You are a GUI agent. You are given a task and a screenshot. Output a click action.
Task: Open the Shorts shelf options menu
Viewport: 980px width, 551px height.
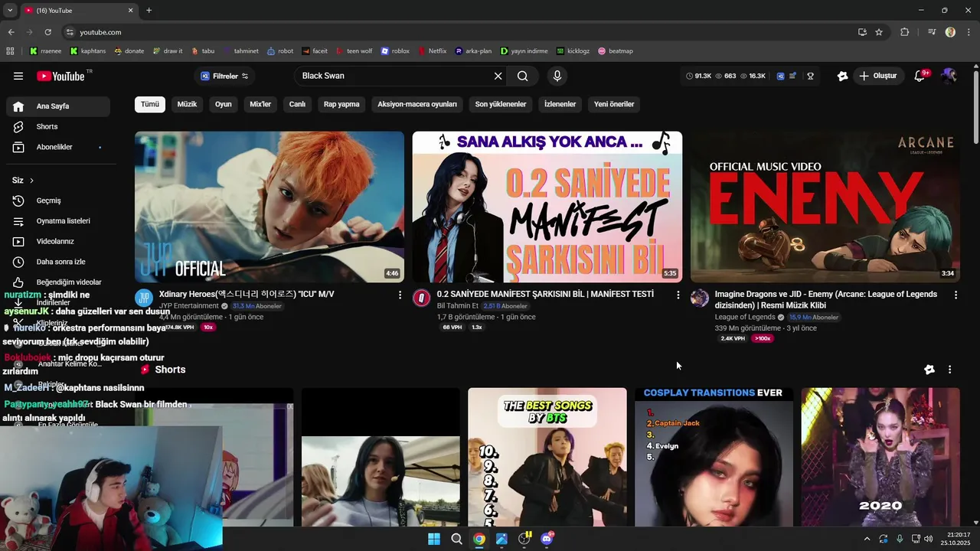point(949,370)
